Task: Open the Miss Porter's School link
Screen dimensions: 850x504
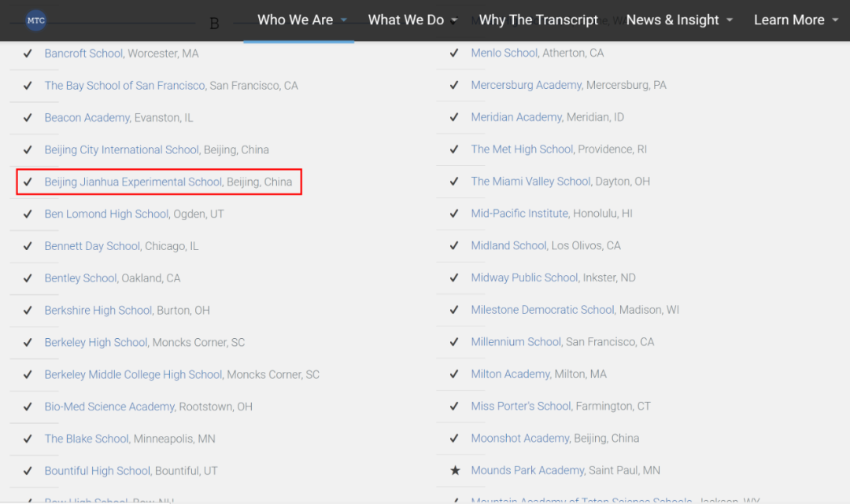Action: point(520,406)
